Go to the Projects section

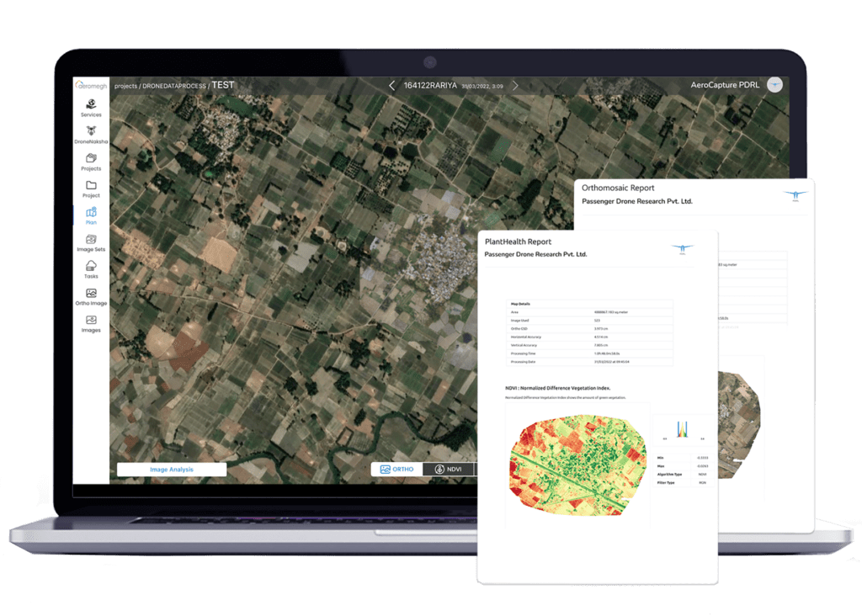91,159
